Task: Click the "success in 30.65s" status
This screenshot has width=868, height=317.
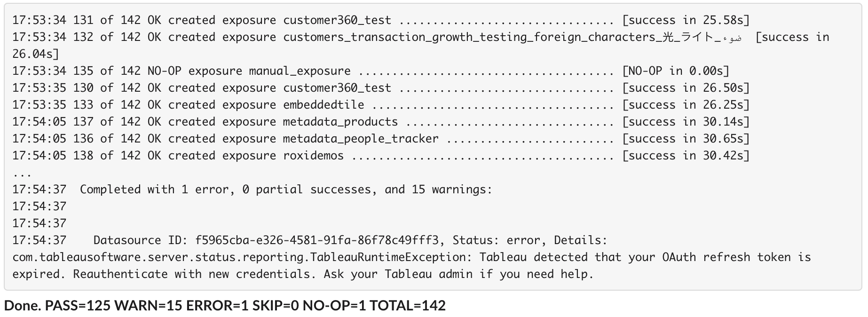Action: [686, 139]
